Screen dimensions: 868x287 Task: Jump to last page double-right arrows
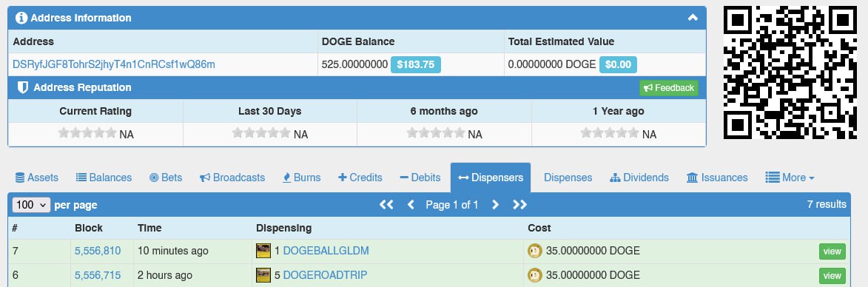[519, 205]
